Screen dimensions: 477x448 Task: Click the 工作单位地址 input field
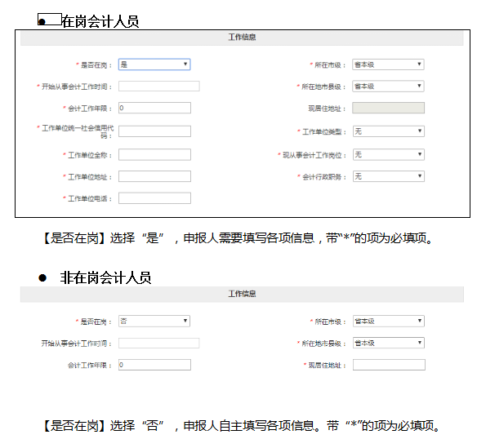(154, 176)
